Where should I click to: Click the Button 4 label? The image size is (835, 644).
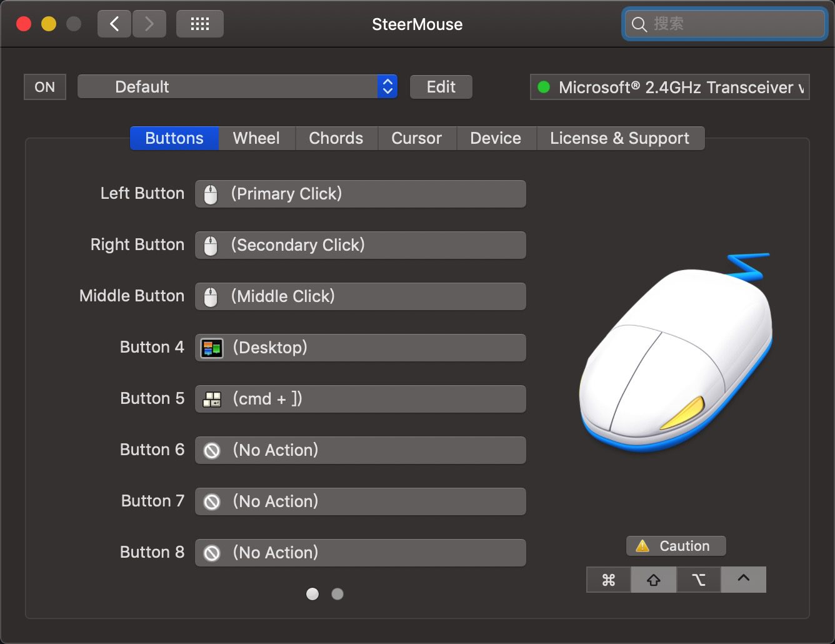(152, 347)
